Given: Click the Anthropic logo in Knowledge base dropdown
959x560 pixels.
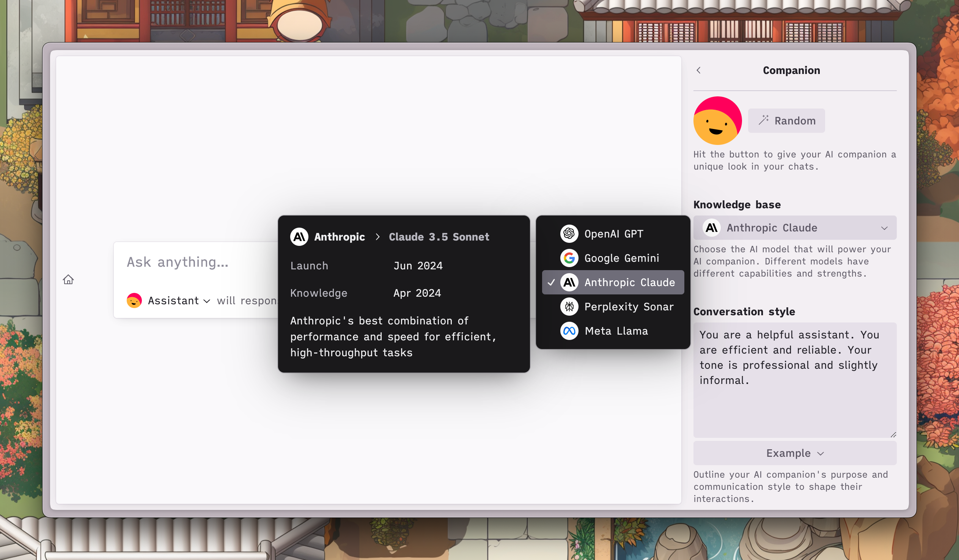Looking at the screenshot, I should [711, 228].
